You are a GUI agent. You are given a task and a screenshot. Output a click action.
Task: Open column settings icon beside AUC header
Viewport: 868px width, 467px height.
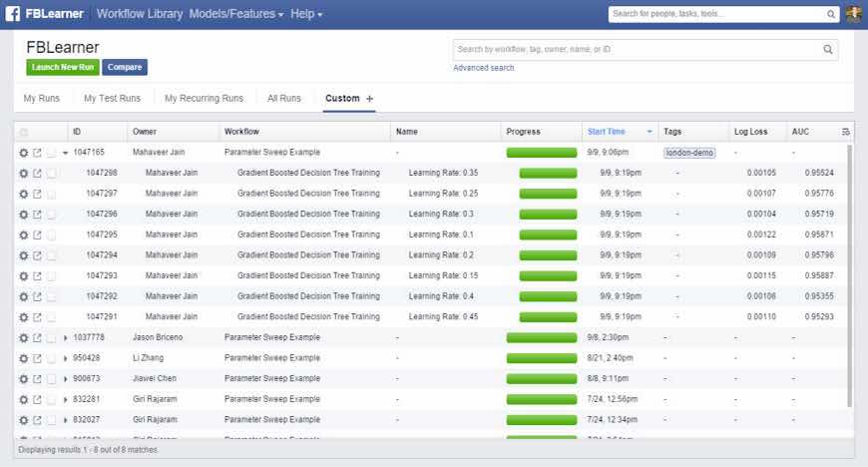tap(846, 132)
